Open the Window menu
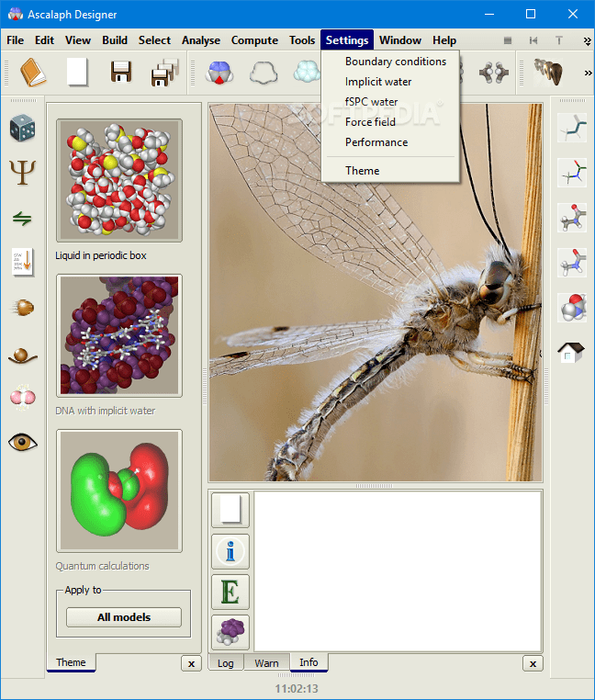 (400, 40)
